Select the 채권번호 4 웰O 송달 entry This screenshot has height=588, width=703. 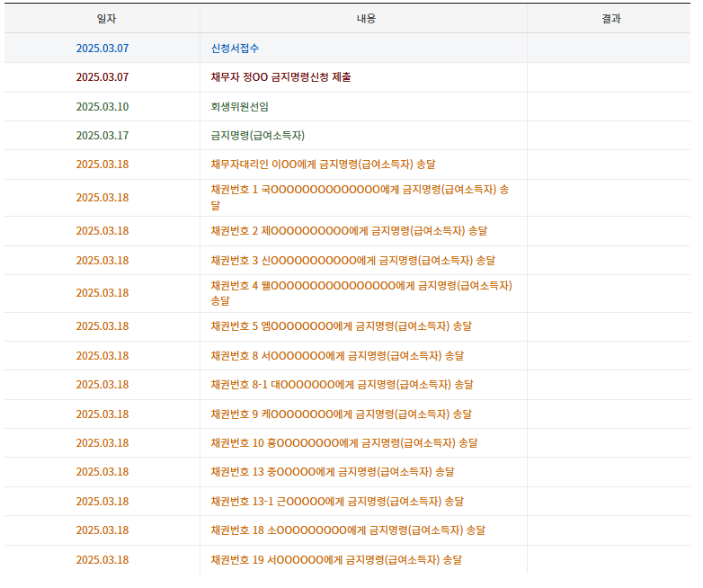pyautogui.click(x=361, y=293)
